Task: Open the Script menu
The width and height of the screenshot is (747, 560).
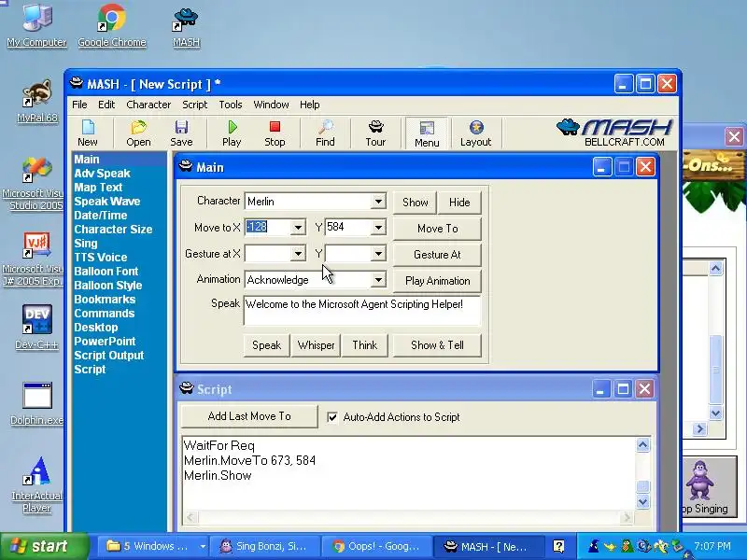Action: 194,105
